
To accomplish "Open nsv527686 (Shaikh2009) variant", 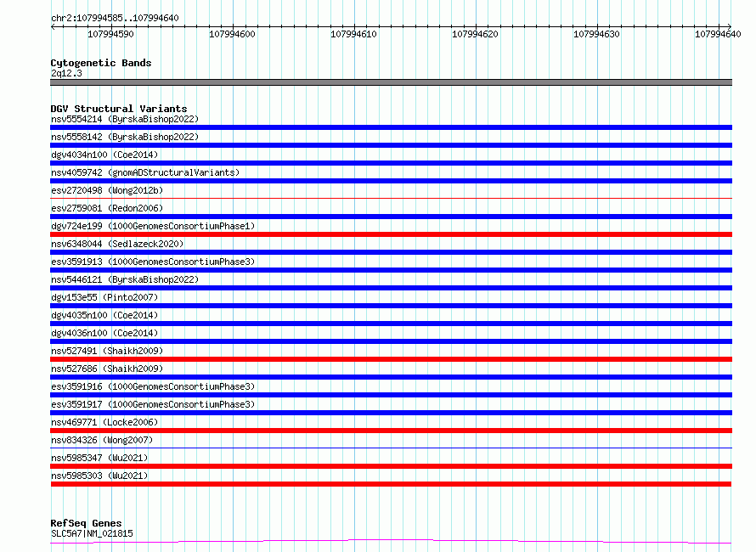I will (x=106, y=369).
